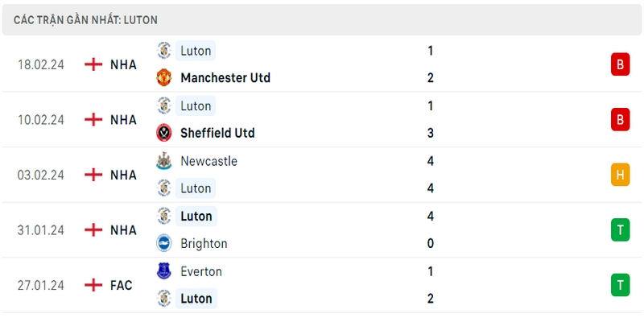Click orange H badge for Newcastle draw
The image size is (644, 322).
(x=620, y=175)
